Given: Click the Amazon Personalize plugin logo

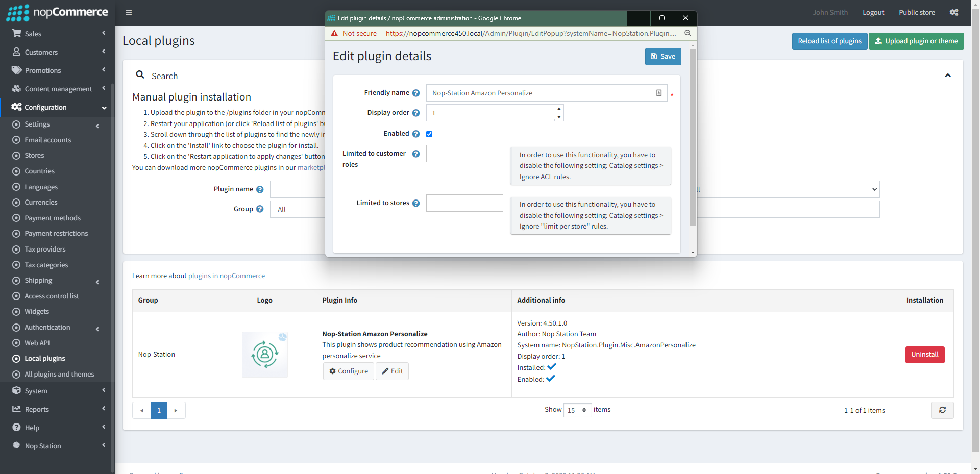Looking at the screenshot, I should [x=265, y=355].
